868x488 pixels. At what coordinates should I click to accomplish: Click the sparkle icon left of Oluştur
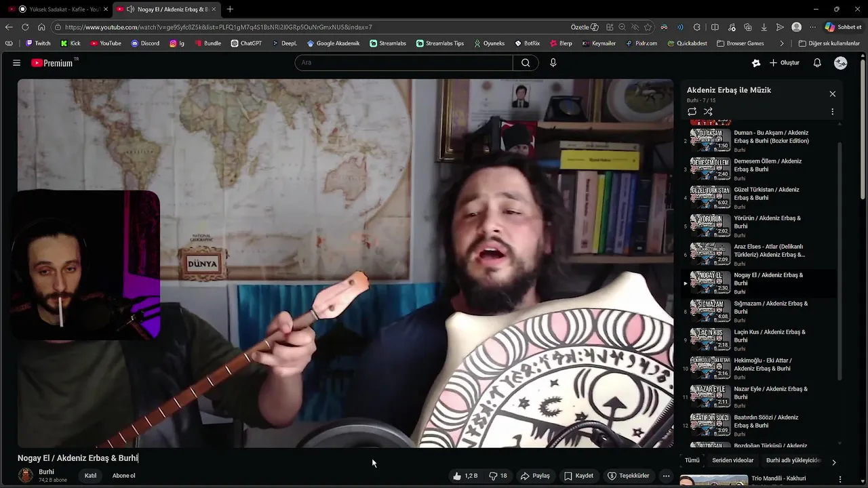tap(756, 62)
